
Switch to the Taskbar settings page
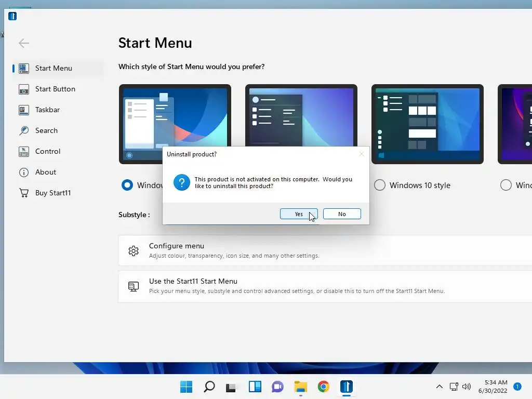pyautogui.click(x=58, y=110)
